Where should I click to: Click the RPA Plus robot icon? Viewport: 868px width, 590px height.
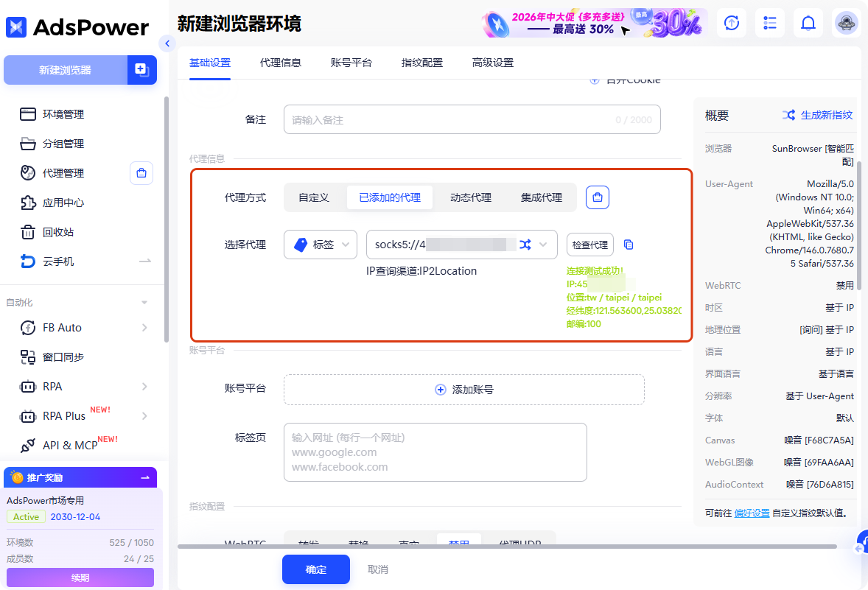28,416
